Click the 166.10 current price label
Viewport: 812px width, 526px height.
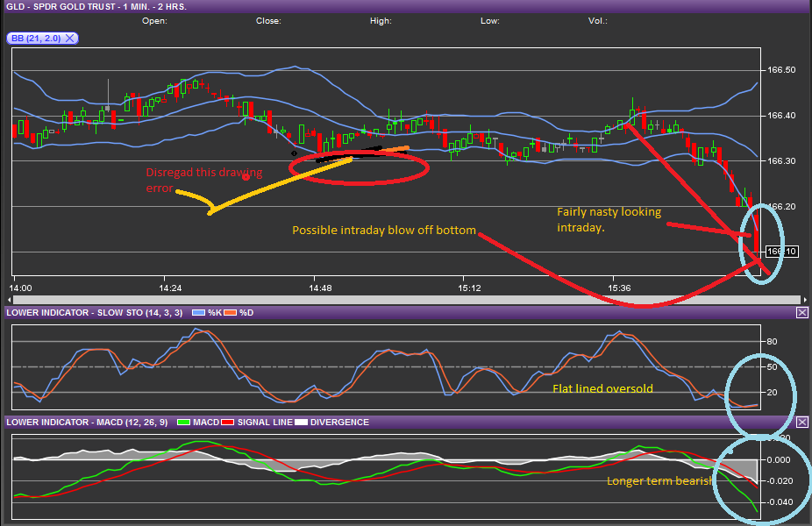coord(780,252)
